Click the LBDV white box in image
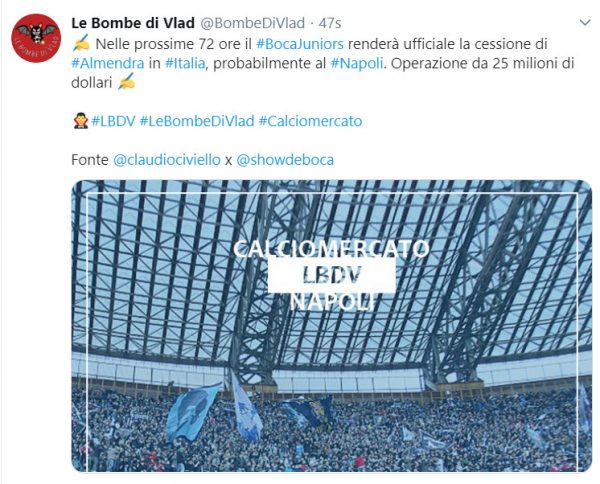 click(331, 275)
